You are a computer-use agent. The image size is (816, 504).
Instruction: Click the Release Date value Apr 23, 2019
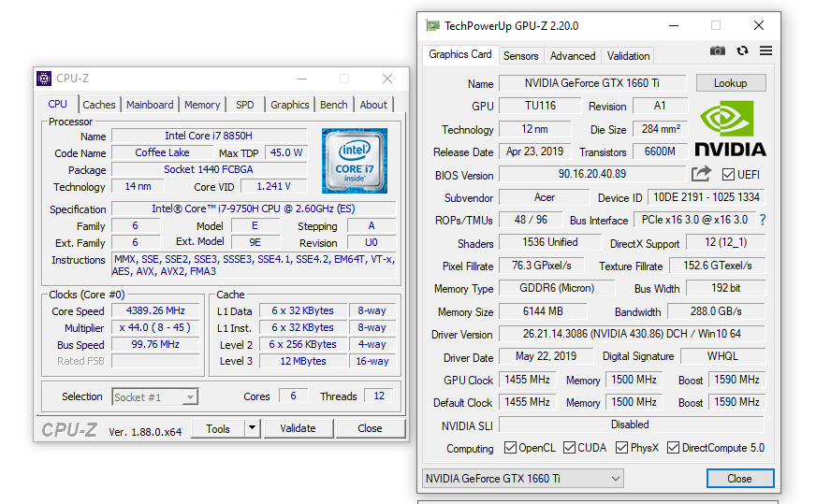(535, 151)
